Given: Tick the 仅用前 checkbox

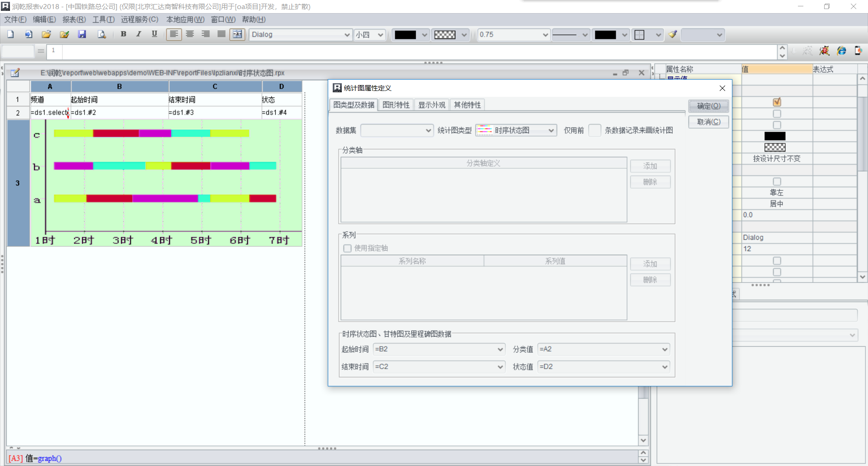Looking at the screenshot, I should (x=594, y=130).
